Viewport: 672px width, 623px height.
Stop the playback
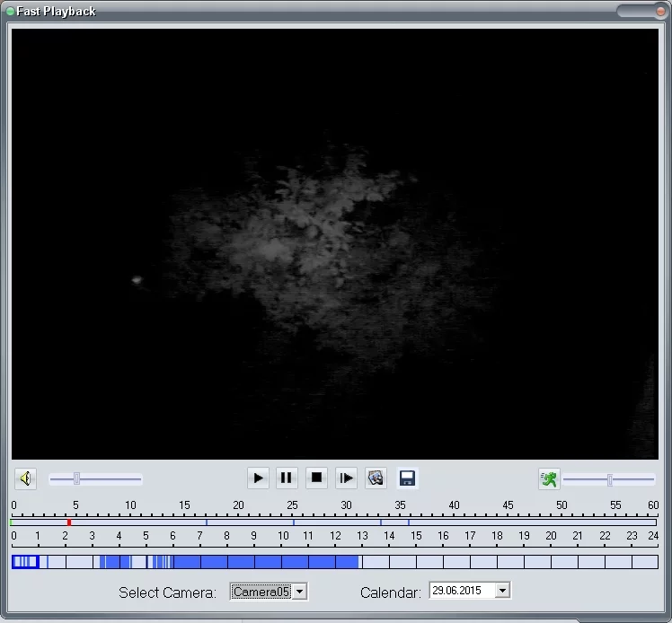316,478
